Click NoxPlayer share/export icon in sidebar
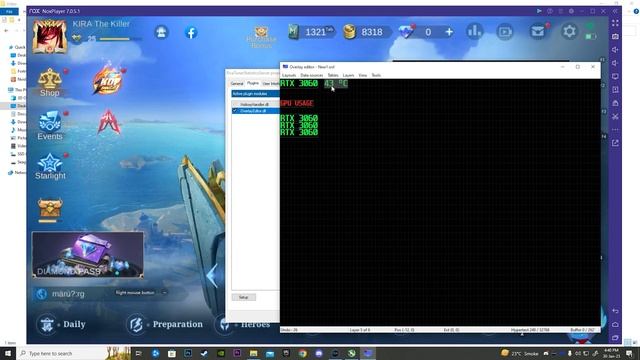Image resolution: width=640 pixels, height=360 pixels. click(615, 143)
